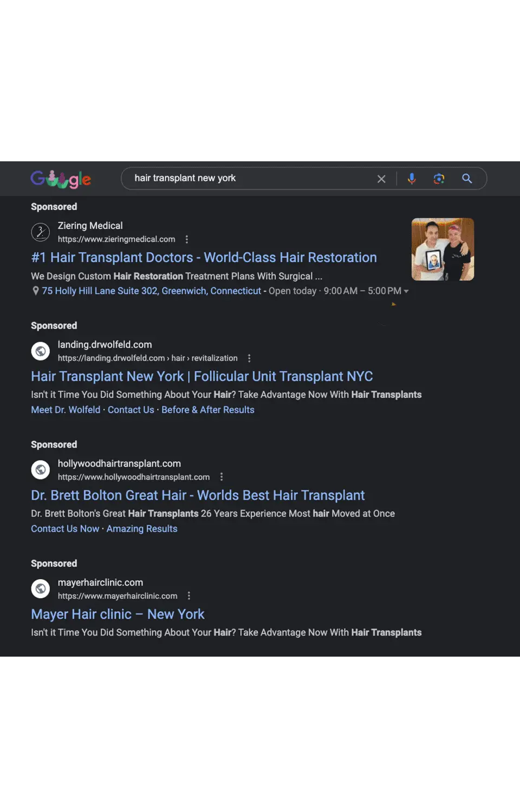Viewport: 520px width, 812px height.
Task: Open three-dot menu next to hollywoodhairtransplant.com URL
Action: tap(222, 477)
